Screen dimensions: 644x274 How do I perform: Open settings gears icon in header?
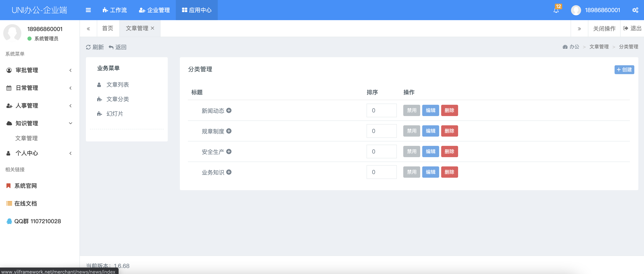coord(635,10)
